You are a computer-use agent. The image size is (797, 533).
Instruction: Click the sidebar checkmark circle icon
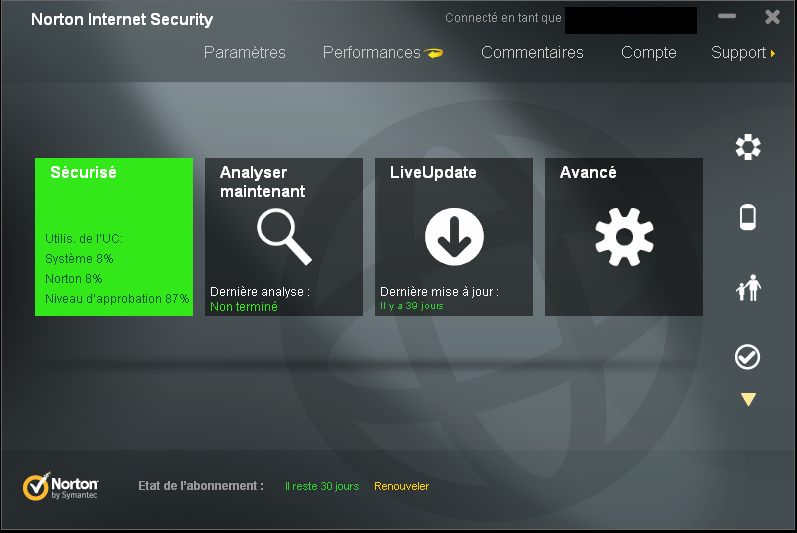point(748,357)
